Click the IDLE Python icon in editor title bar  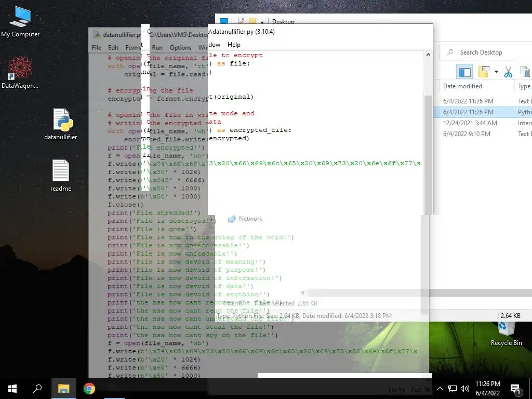click(97, 35)
